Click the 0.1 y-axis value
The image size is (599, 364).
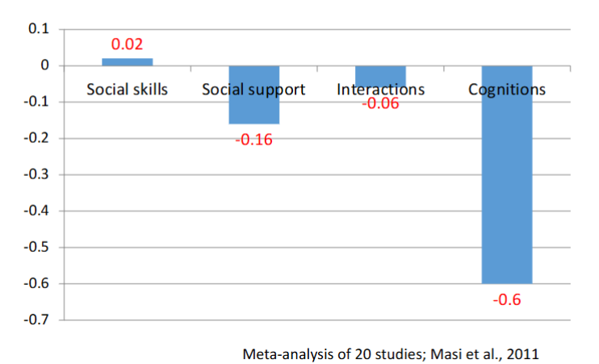pos(39,29)
